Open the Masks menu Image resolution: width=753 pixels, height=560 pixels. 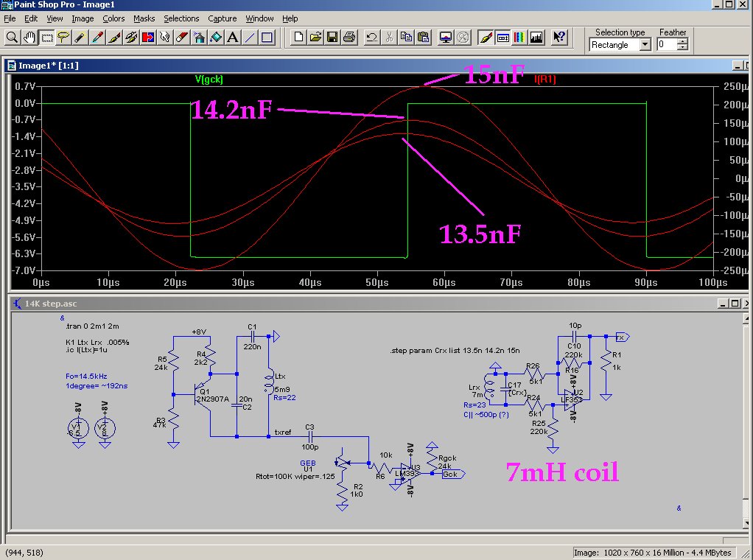[x=144, y=18]
